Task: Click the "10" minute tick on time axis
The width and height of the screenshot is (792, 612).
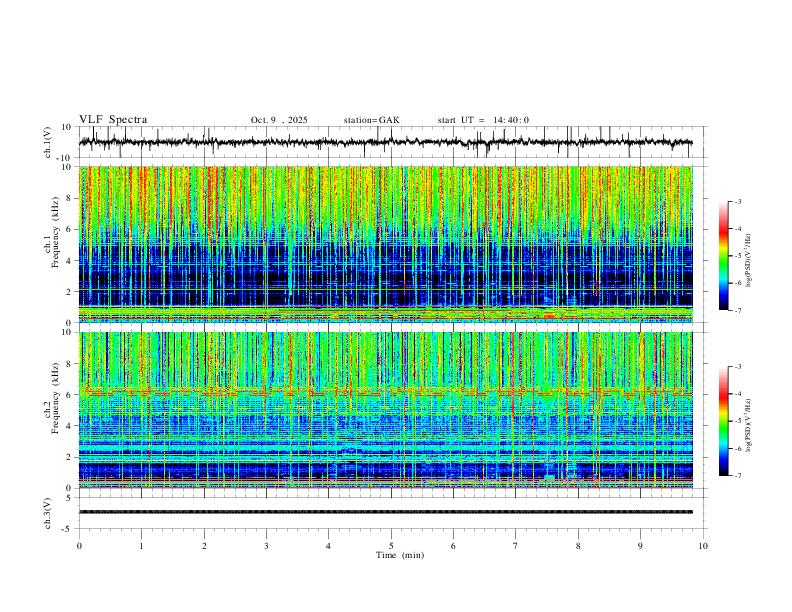Action: pyautogui.click(x=703, y=546)
